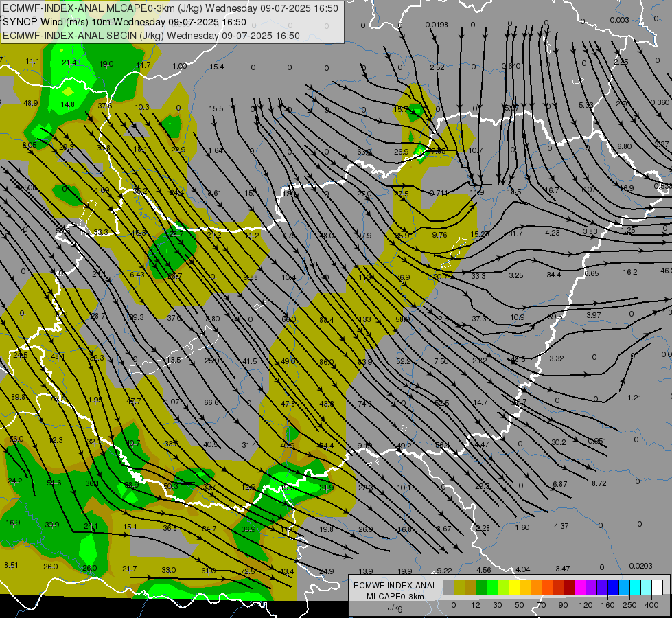The width and height of the screenshot is (672, 618).
Task: Select the indigo legend swatch before 160
Action: point(602,588)
